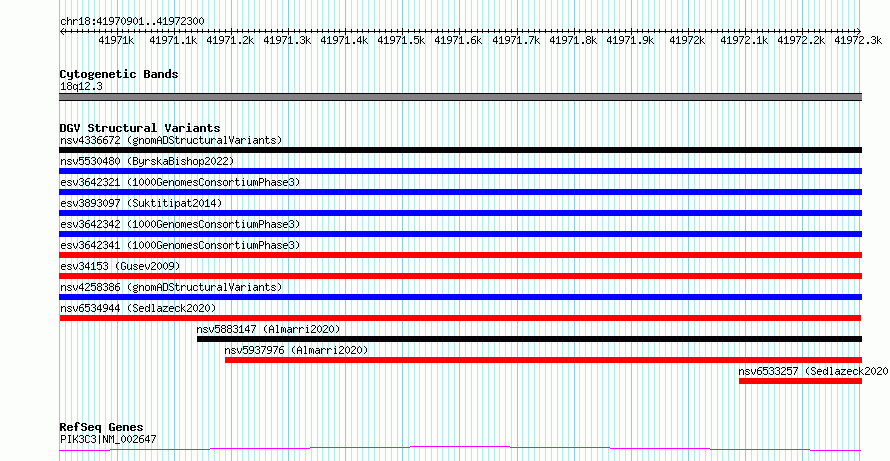Open the Cytogenetic Bands track title
This screenshot has height=461, width=890.
(119, 74)
